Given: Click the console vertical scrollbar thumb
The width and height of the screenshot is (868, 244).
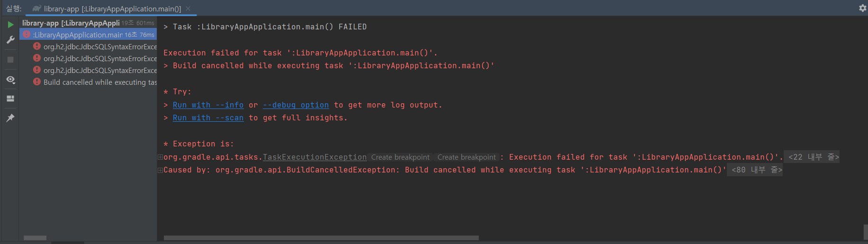Looking at the screenshot, I should (866, 232).
